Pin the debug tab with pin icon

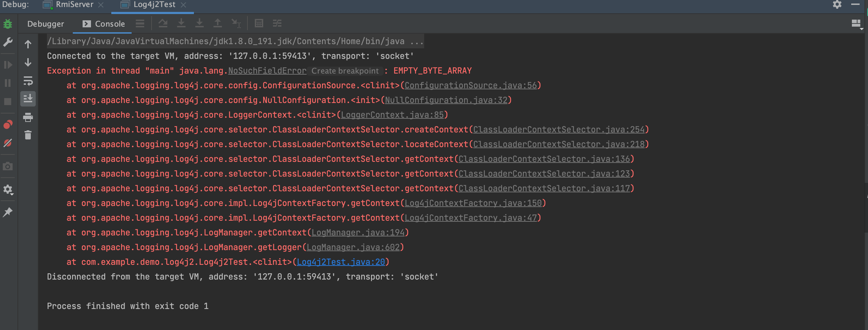click(8, 212)
